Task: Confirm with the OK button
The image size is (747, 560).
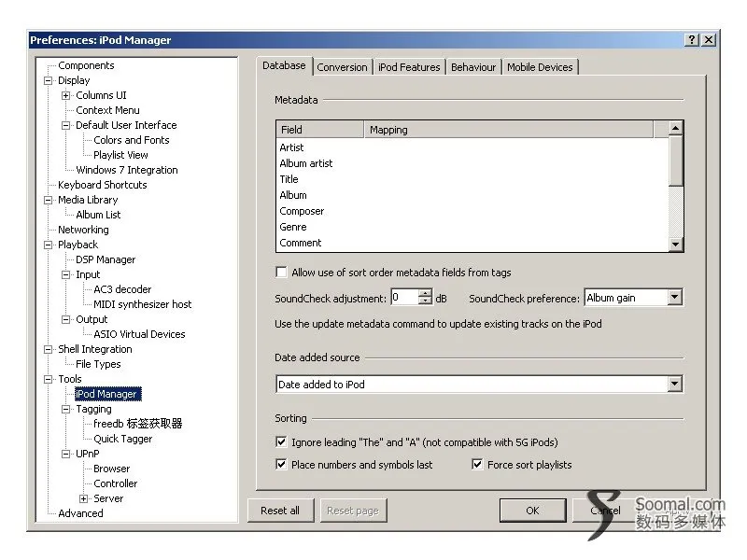Action: pyautogui.click(x=532, y=511)
